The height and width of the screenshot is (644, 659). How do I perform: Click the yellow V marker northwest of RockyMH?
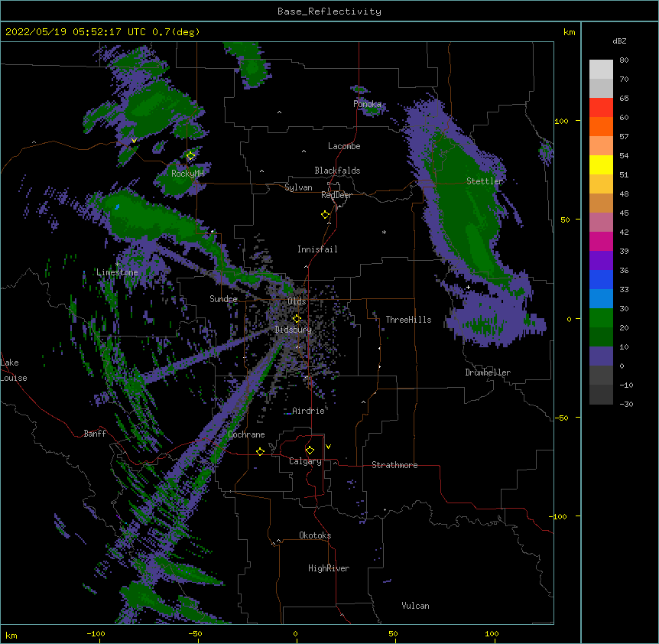click(134, 141)
